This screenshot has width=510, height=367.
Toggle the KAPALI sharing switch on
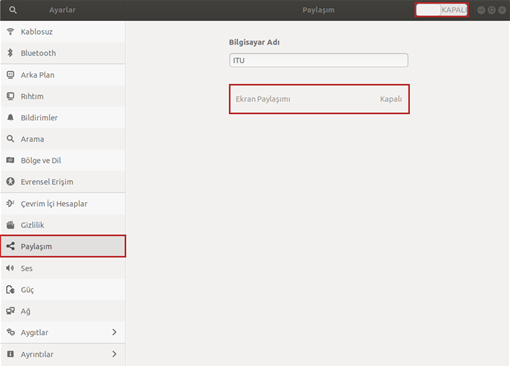[442, 10]
